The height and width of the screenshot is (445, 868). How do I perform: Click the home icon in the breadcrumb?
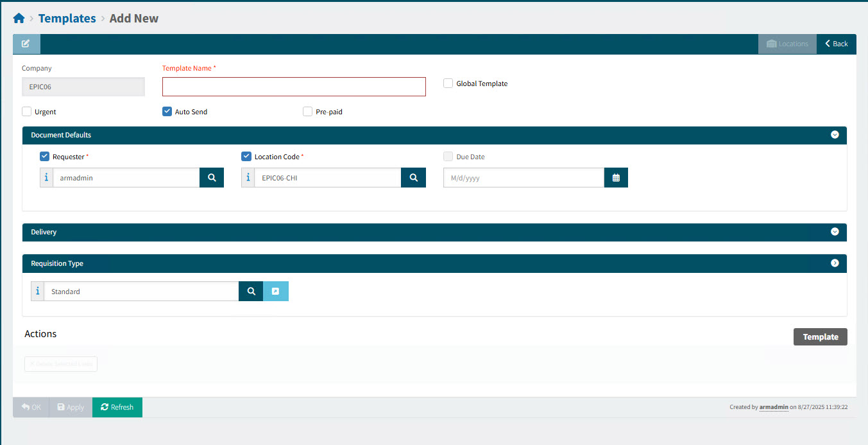click(x=18, y=17)
